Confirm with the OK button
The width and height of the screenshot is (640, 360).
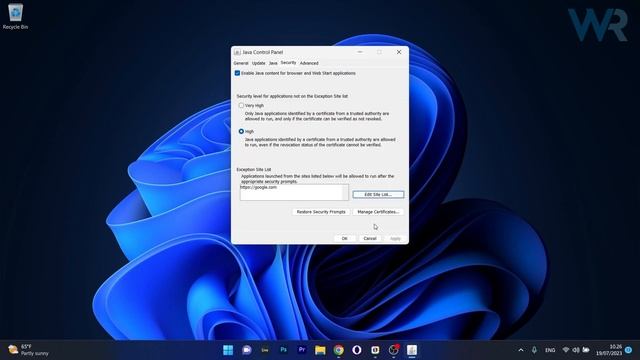click(344, 238)
